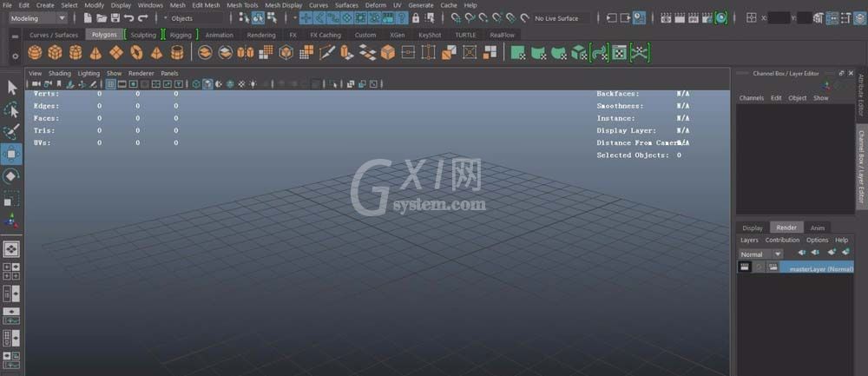
Task: Toggle select by hierarchy mode
Action: [x=244, y=17]
